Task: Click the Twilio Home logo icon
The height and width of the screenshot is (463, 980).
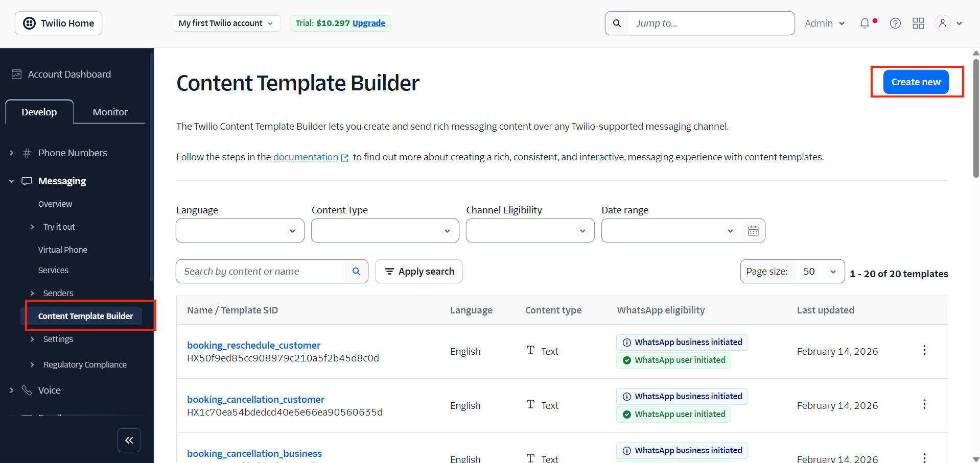Action: coord(29,23)
